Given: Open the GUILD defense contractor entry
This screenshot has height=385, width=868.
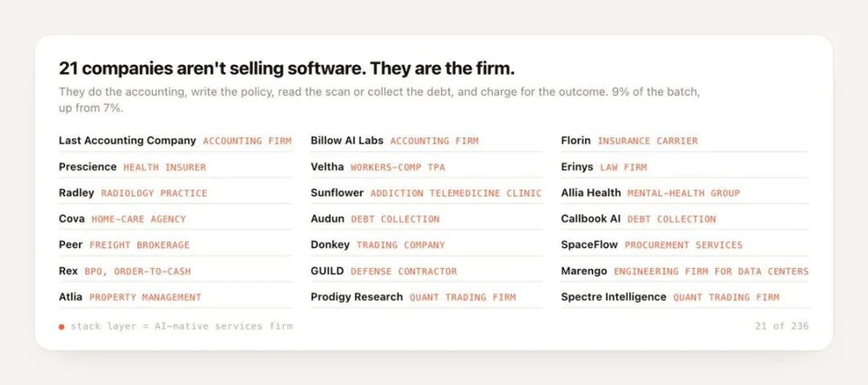Looking at the screenshot, I should pyautogui.click(x=426, y=271).
